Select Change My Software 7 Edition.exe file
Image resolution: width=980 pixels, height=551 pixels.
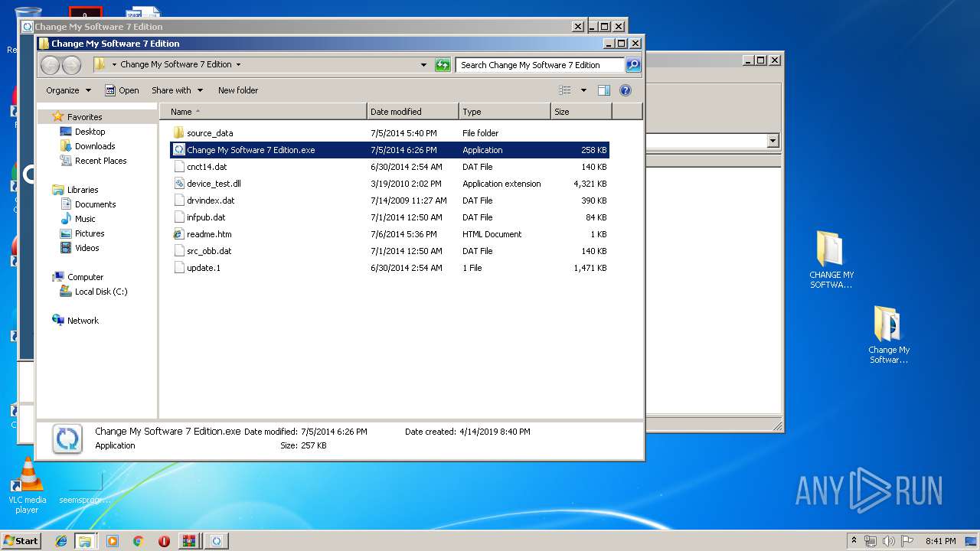coord(390,150)
